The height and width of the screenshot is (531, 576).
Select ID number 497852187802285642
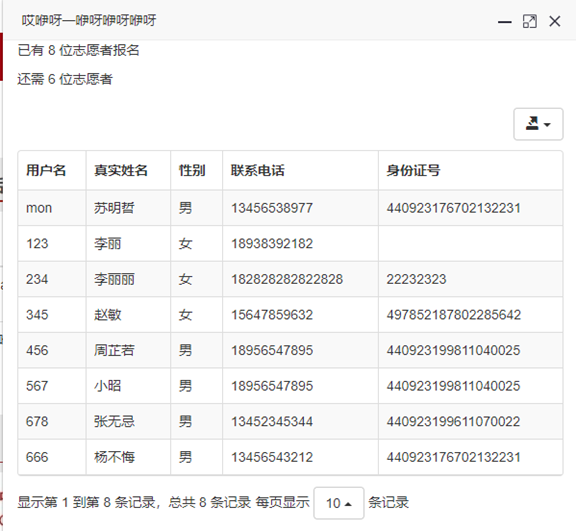(454, 315)
